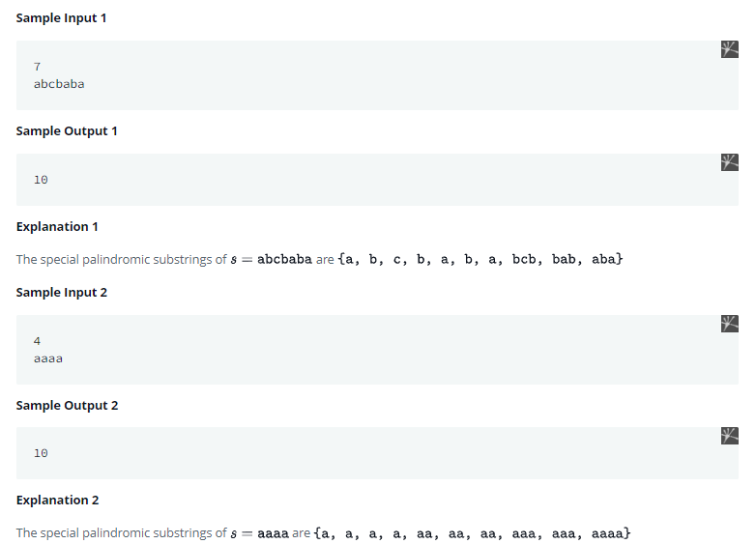The width and height of the screenshot is (756, 544).
Task: Click the 'Sample Output 1' heading
Action: tap(67, 130)
